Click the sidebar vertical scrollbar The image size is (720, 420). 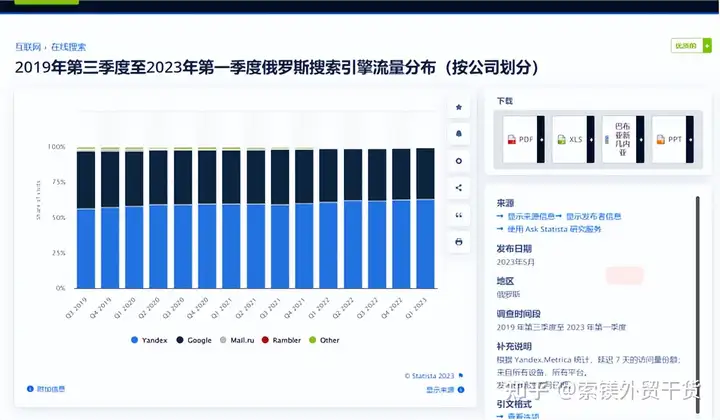point(698,305)
